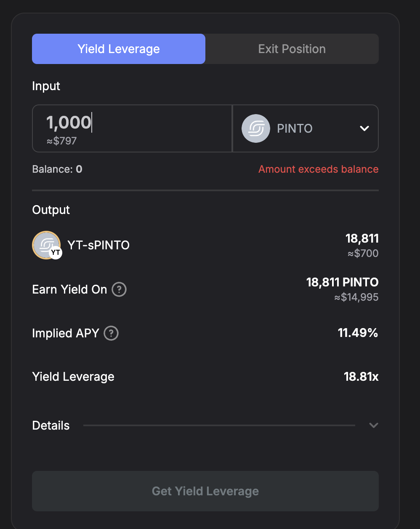Open the PINTO token selector chevron

tap(364, 128)
